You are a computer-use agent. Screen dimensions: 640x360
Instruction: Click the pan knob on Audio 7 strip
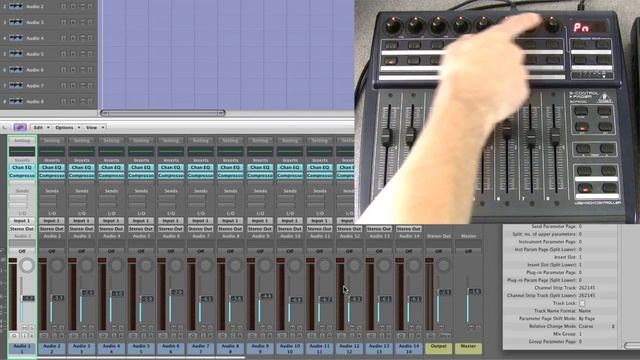pyautogui.click(x=205, y=266)
